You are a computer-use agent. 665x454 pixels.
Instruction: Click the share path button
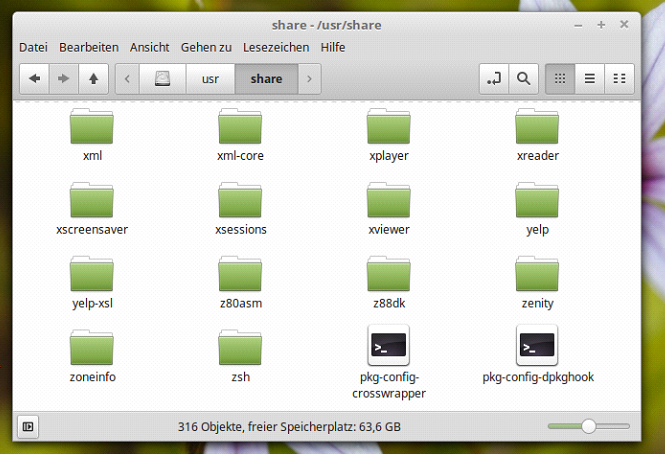(266, 79)
